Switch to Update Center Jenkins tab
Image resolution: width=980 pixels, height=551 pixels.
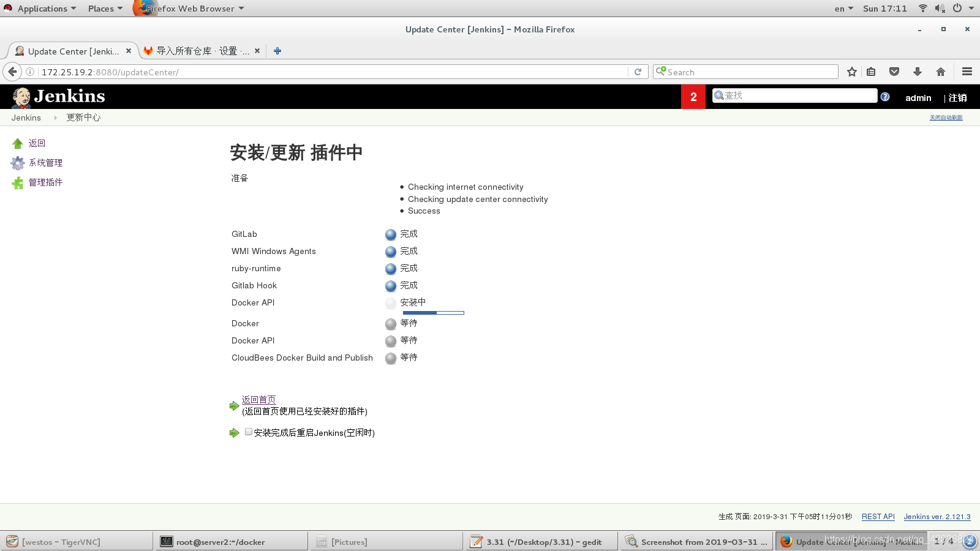(72, 51)
